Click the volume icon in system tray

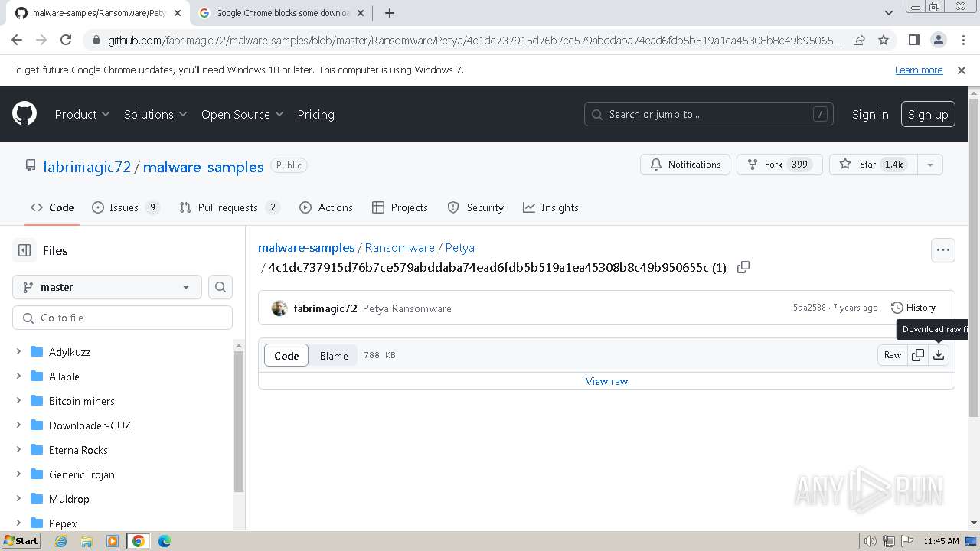coord(870,541)
